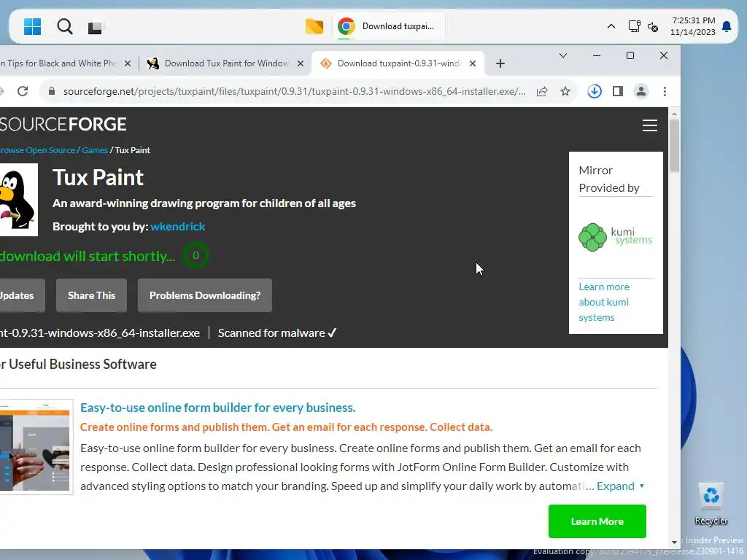
Task: Open the wkendrick profile link
Action: (x=178, y=227)
